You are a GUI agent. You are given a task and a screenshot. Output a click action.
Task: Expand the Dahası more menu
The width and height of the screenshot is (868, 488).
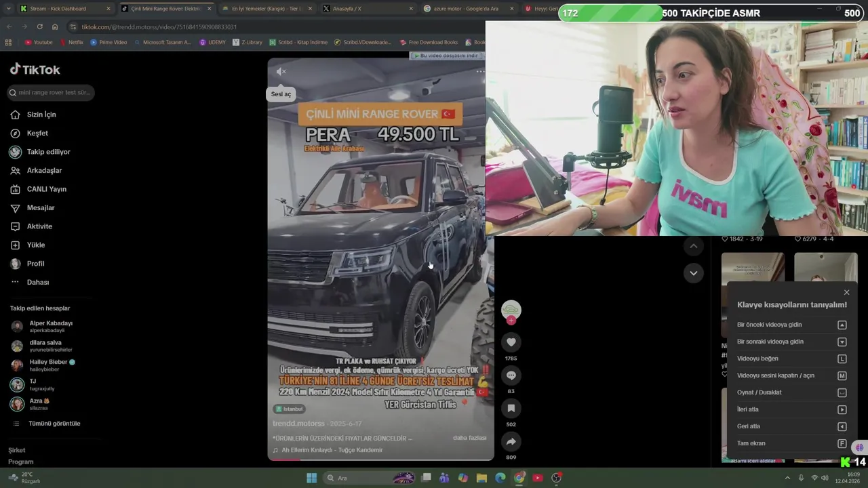point(37,283)
